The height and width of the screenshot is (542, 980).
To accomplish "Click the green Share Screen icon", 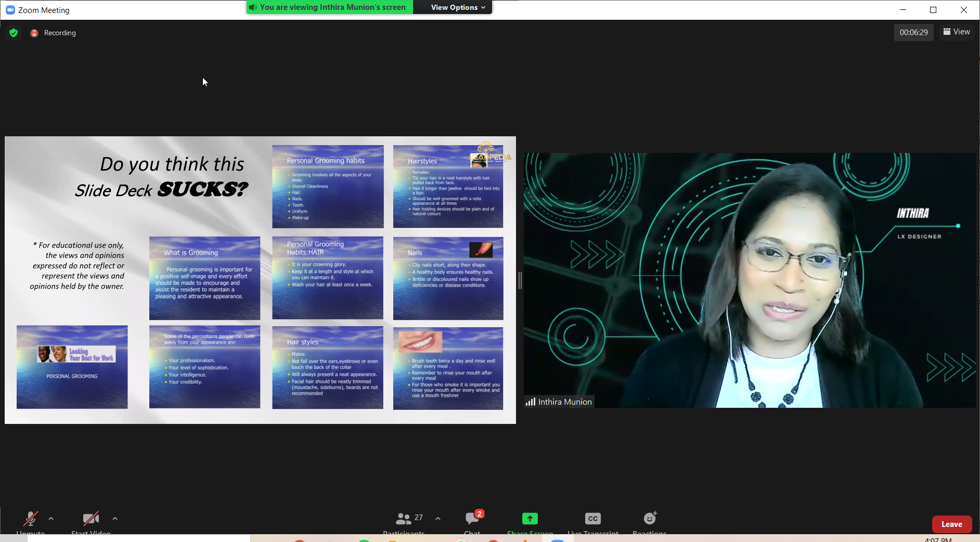I will (x=530, y=519).
